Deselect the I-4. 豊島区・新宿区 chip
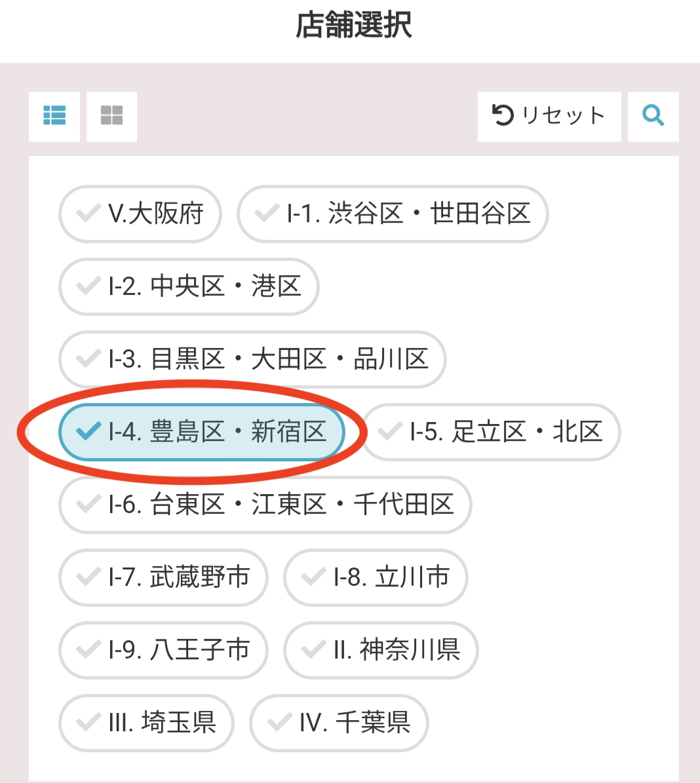This screenshot has height=783, width=700. pos(202,432)
